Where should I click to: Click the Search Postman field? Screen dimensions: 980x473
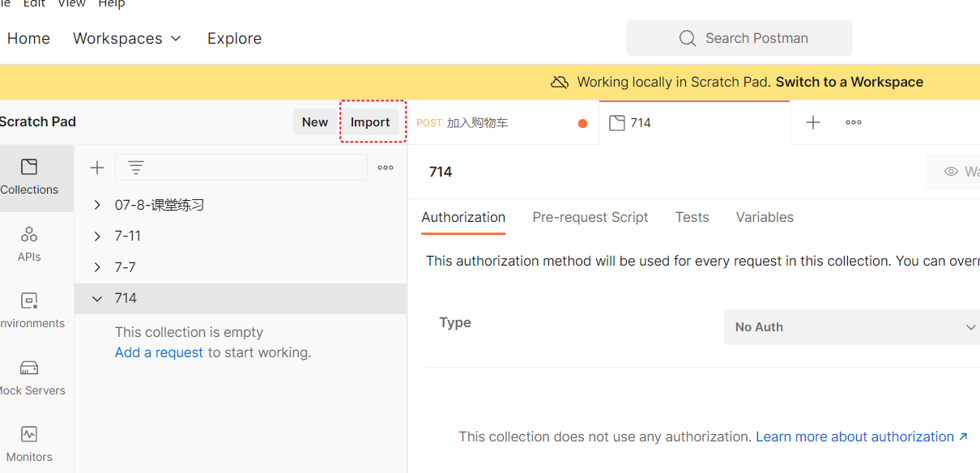pos(739,38)
